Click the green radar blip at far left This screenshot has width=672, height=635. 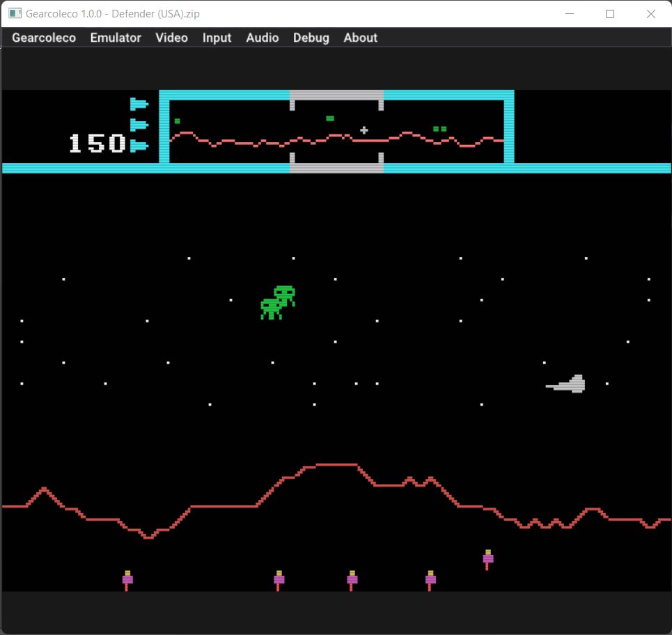pos(177,121)
